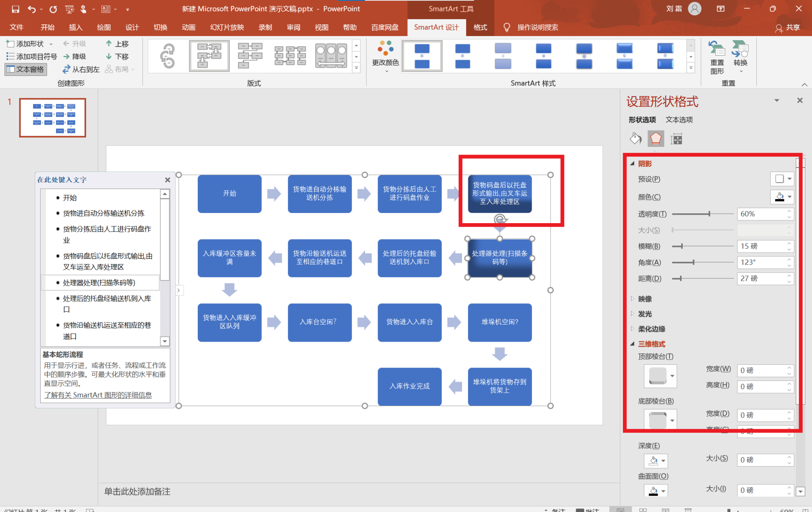Select the Effects pentagon icon
This screenshot has height=512, width=812.
[656, 139]
